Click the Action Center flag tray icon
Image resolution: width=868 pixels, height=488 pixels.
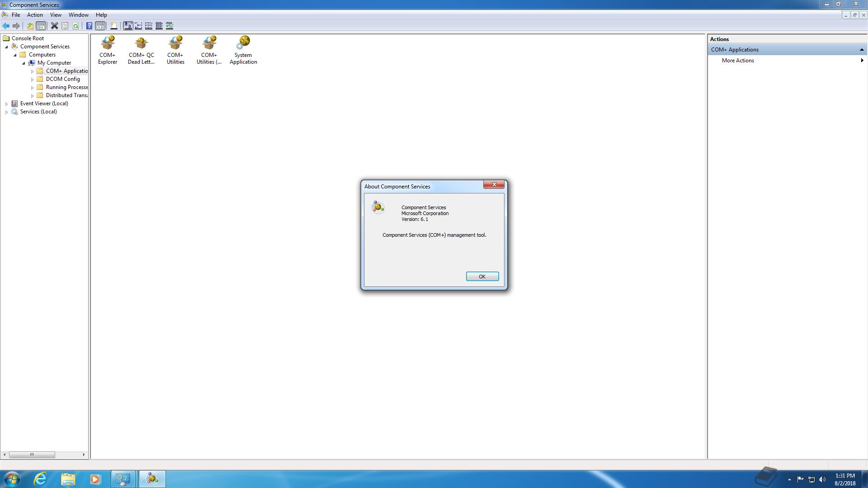801,479
